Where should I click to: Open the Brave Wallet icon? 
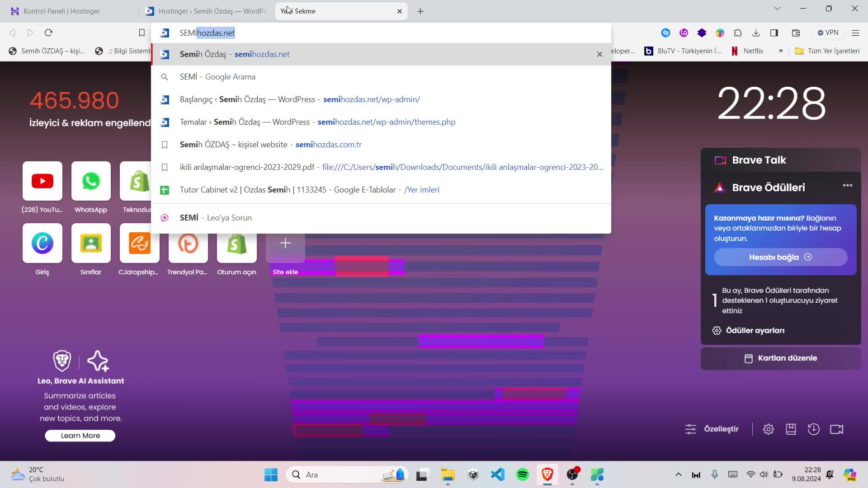pyautogui.click(x=796, y=33)
